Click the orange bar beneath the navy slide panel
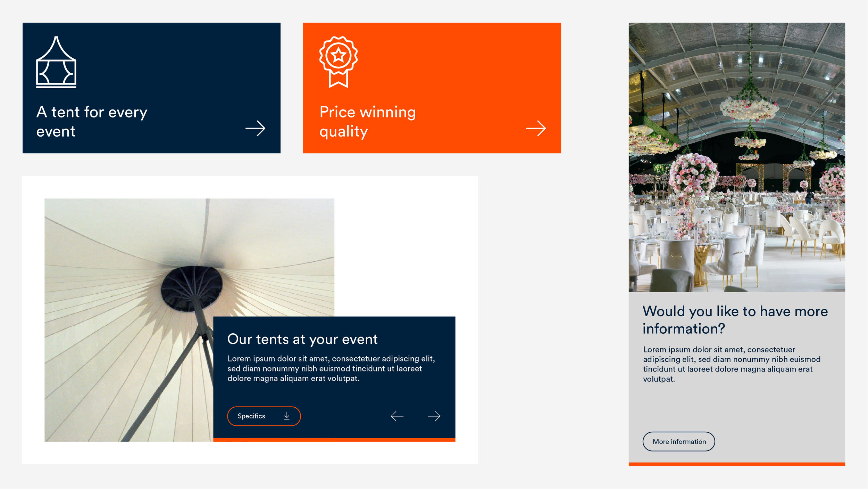The image size is (868, 489). tap(334, 440)
